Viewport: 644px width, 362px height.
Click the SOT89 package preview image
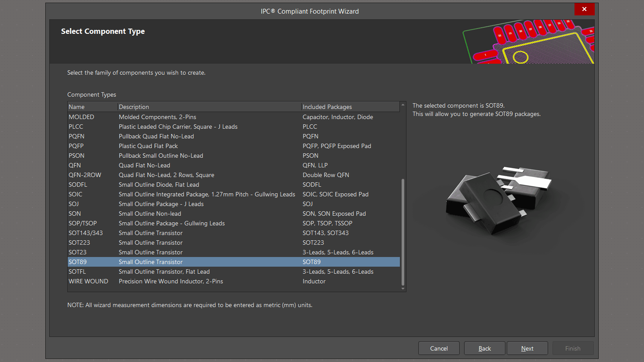click(x=498, y=200)
